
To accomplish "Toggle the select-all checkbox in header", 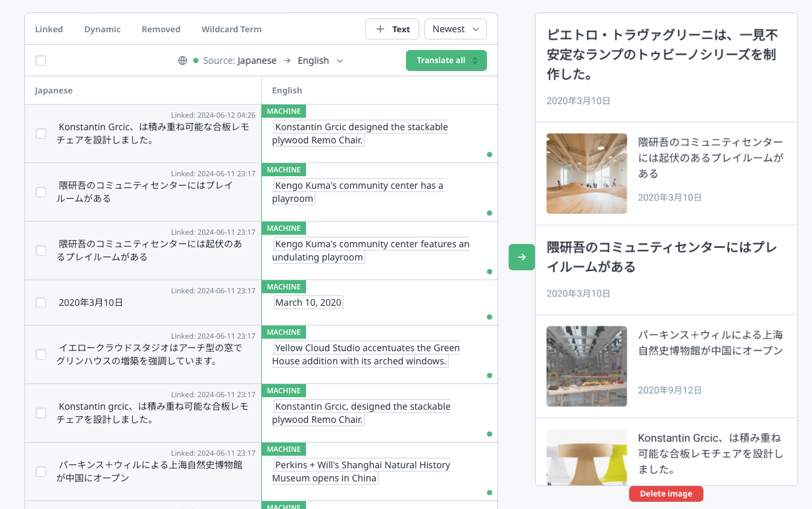I will (41, 61).
